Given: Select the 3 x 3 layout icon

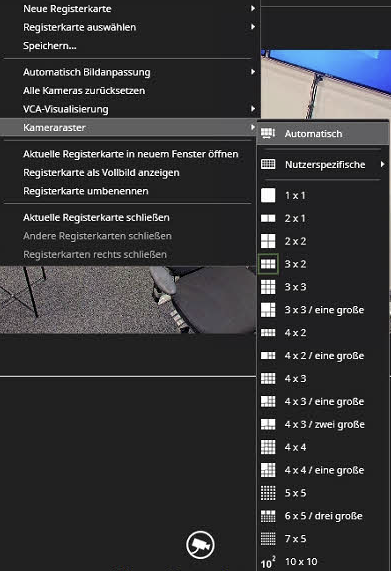Looking at the screenshot, I should tap(268, 287).
